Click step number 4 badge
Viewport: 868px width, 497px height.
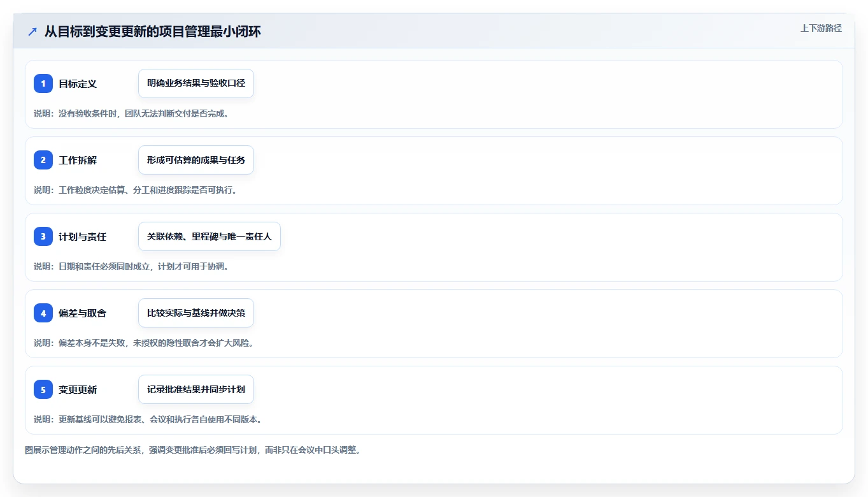pyautogui.click(x=43, y=313)
